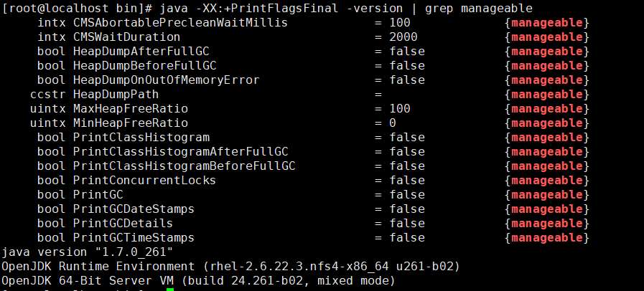Select the HeapDumpAfterFullGC flag text
Image resolution: width=644 pixels, height=291 pixels.
pyautogui.click(x=141, y=52)
